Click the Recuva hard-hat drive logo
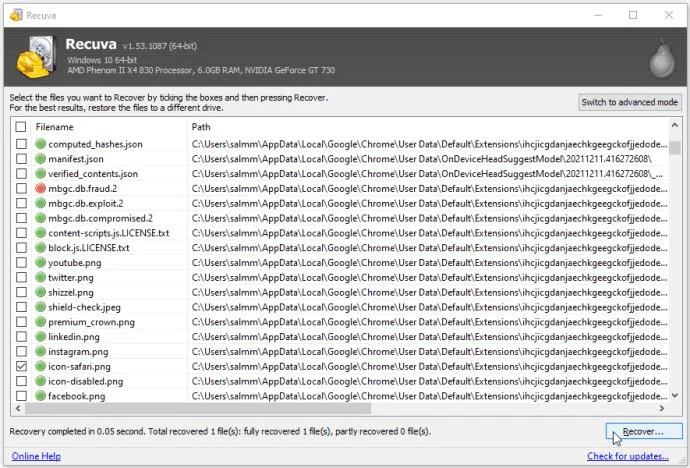690x468 pixels. (36, 57)
